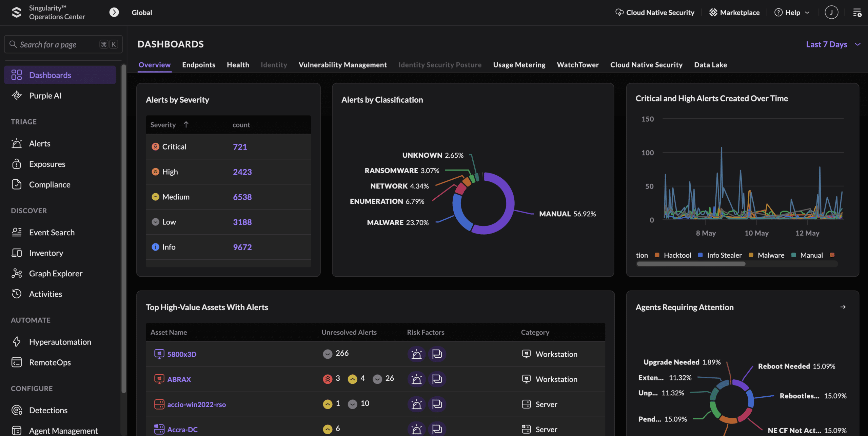Viewport: 868px width, 436px height.
Task: Click the Upgrade Needed 1.89% label
Action: pos(682,362)
